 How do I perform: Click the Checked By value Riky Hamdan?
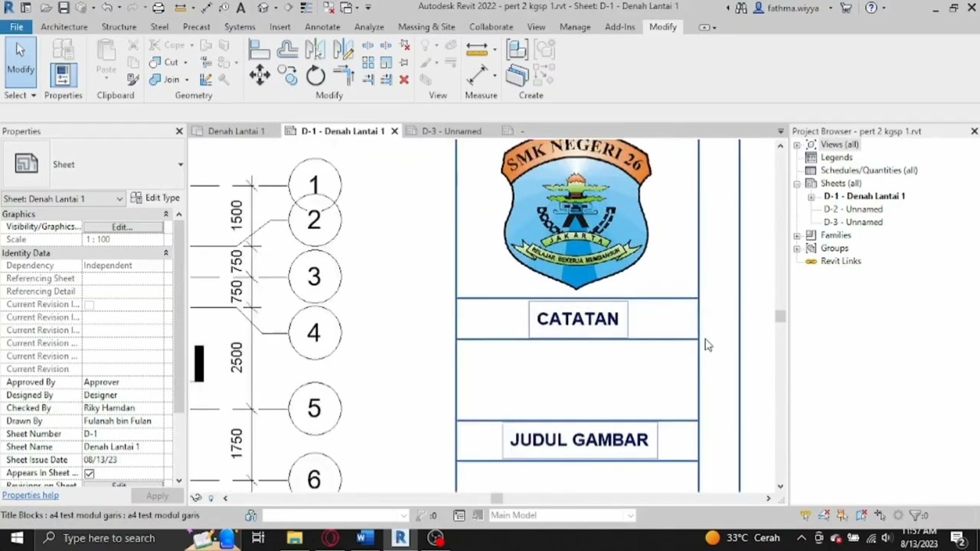click(x=109, y=409)
